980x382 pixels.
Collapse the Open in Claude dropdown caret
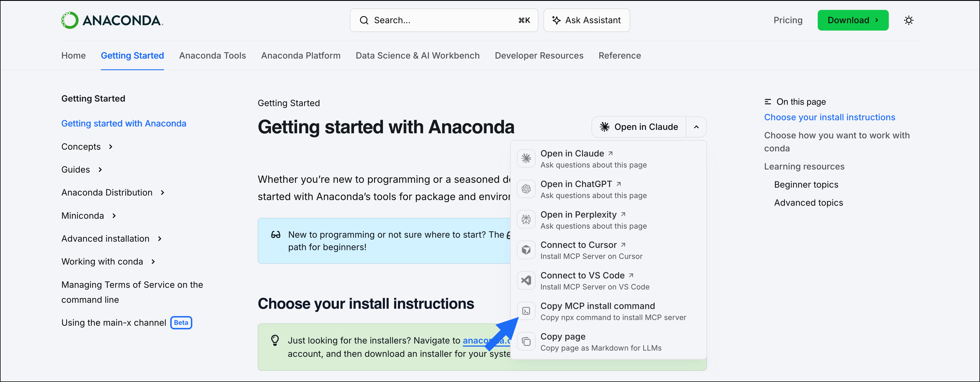(696, 127)
